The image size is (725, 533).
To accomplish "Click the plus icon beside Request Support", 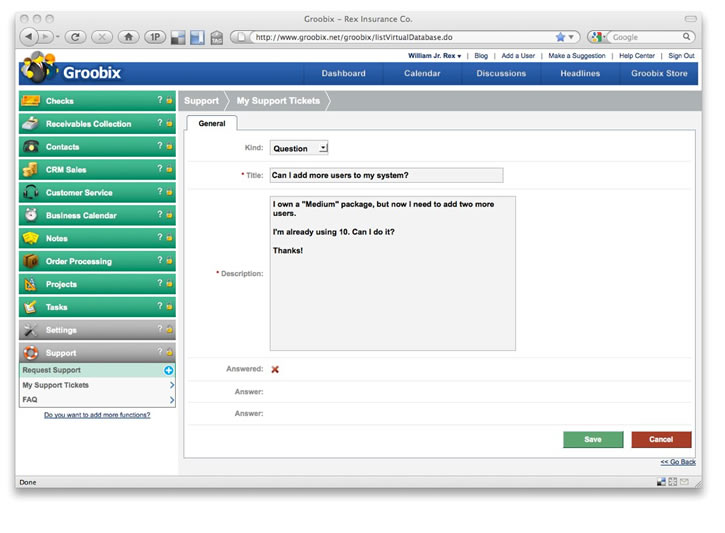I will click(168, 370).
